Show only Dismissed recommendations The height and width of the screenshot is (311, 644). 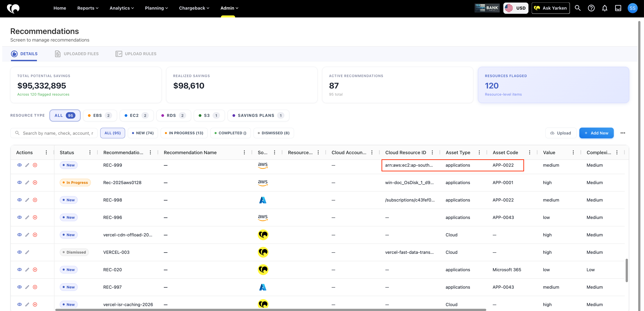(x=273, y=133)
